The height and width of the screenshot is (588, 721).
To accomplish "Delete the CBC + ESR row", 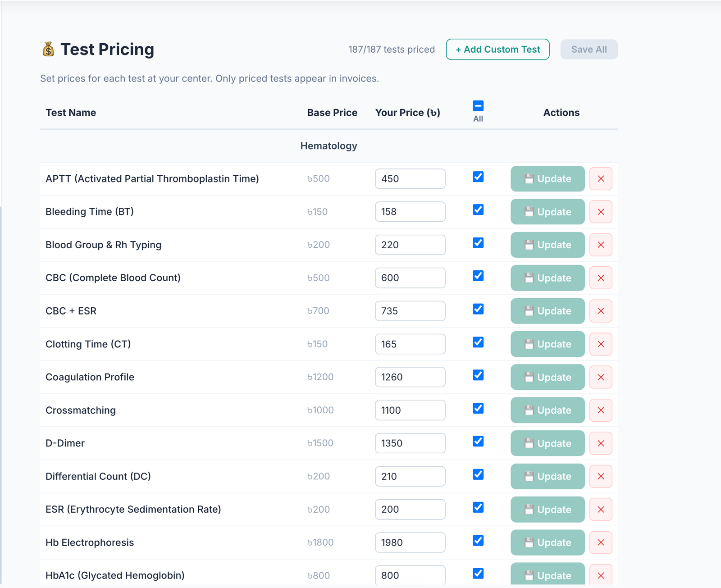I will coord(601,311).
